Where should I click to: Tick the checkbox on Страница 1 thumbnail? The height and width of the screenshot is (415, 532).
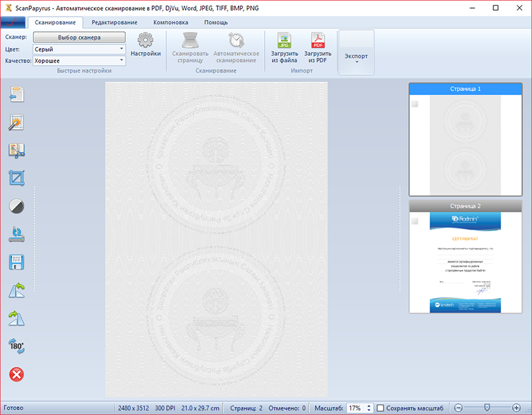point(414,104)
